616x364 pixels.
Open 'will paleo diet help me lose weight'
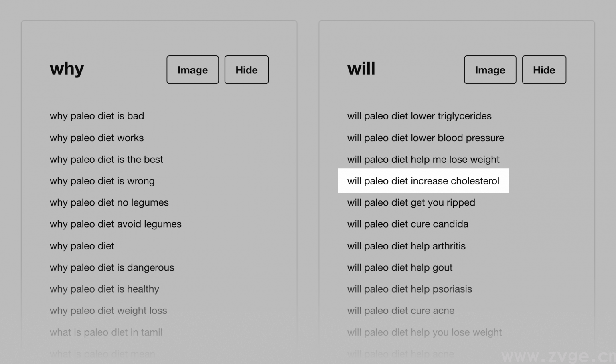[423, 160]
